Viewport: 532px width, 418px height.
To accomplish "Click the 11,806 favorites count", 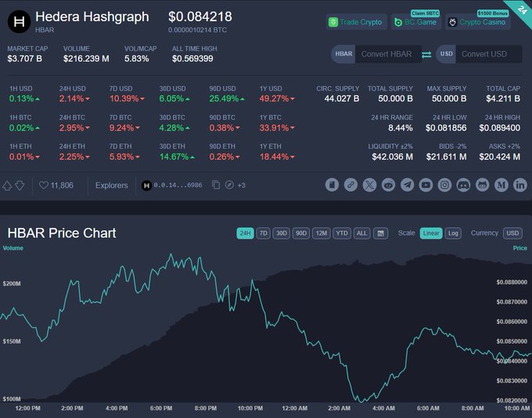I will (62, 186).
